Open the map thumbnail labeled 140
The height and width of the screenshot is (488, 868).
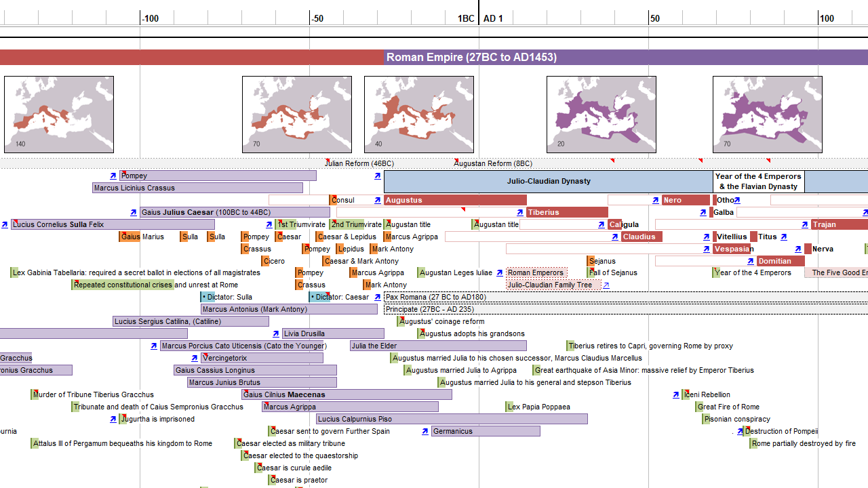pos(59,114)
